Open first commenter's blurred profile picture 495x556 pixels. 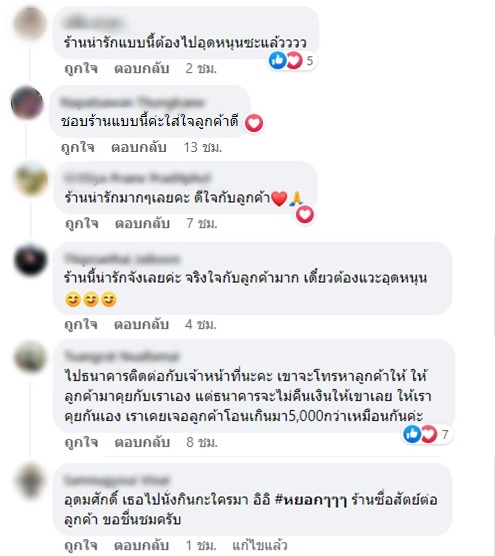(30, 23)
